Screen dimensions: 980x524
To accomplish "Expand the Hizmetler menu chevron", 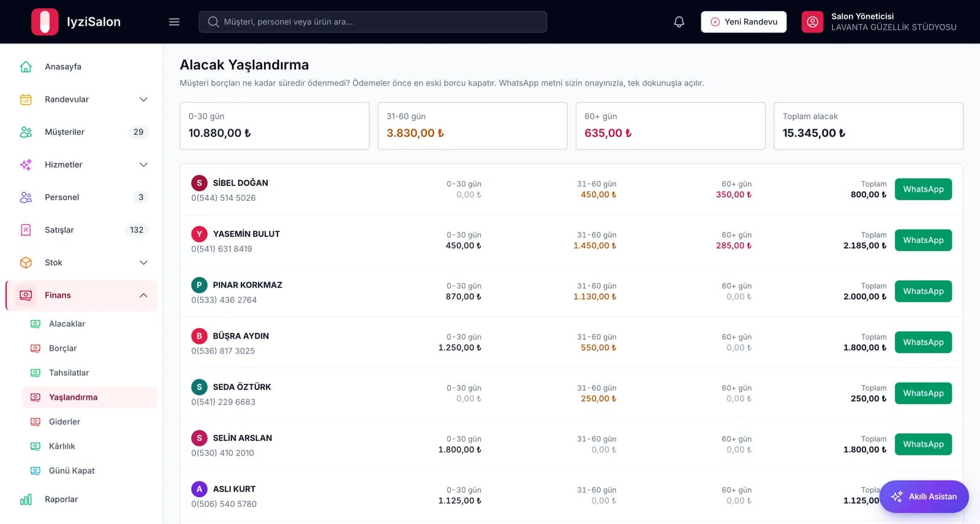I will point(143,165).
